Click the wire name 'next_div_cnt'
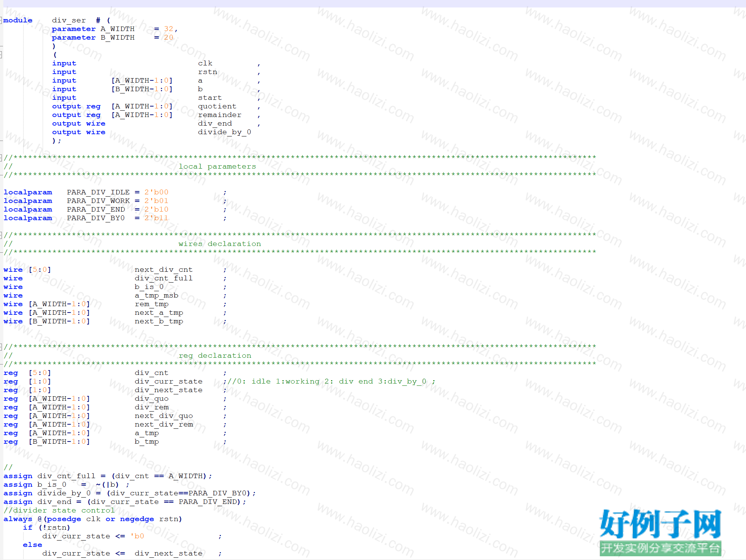The image size is (746, 560). [164, 270]
